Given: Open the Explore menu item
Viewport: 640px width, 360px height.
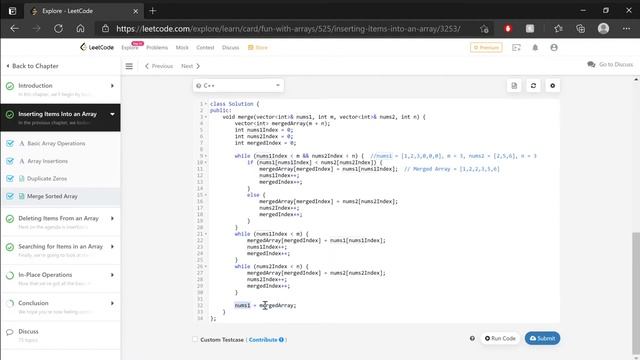Looking at the screenshot, I should (x=130, y=47).
